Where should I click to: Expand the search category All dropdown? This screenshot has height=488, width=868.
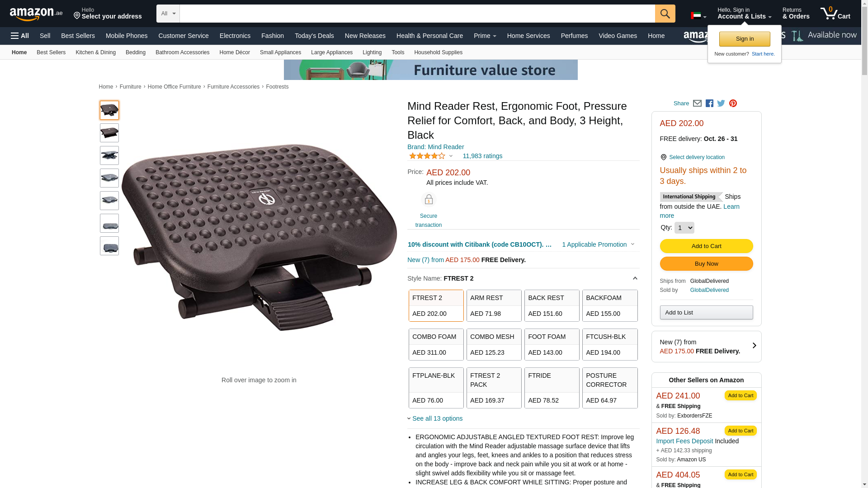pyautogui.click(x=168, y=14)
